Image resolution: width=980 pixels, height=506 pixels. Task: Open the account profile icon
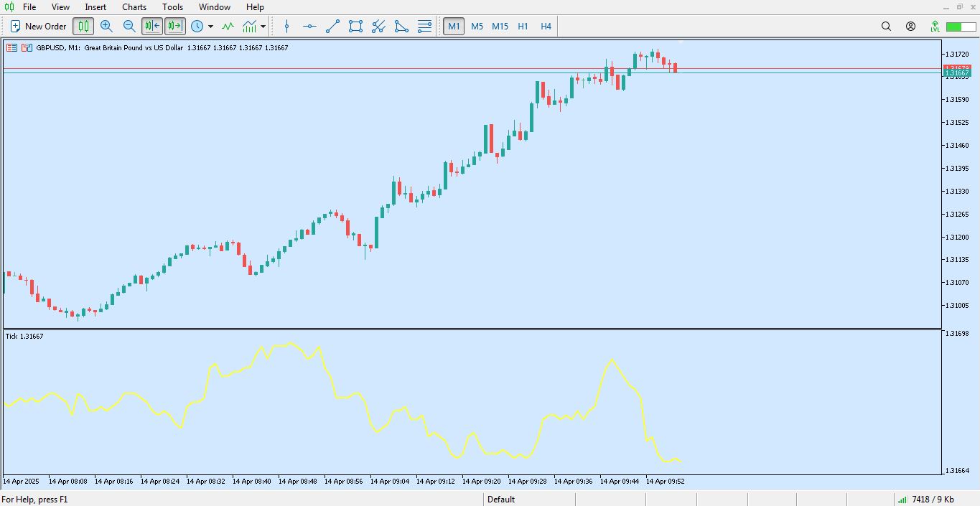pos(910,27)
